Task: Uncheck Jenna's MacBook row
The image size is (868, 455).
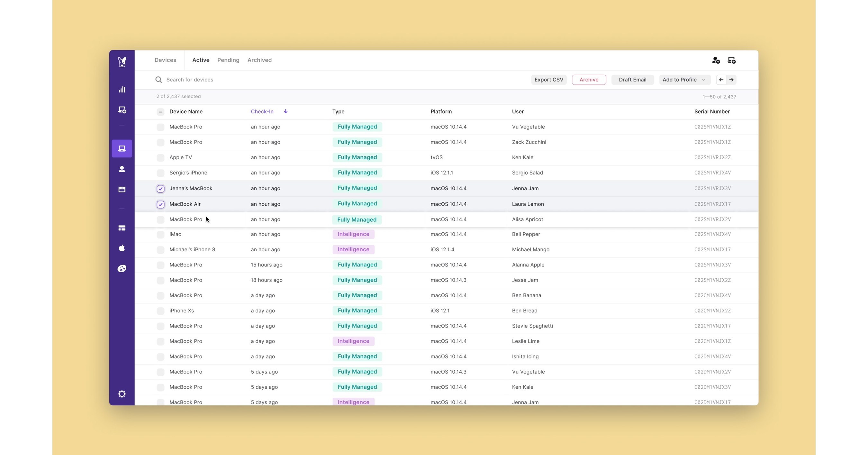Action: [x=160, y=189]
